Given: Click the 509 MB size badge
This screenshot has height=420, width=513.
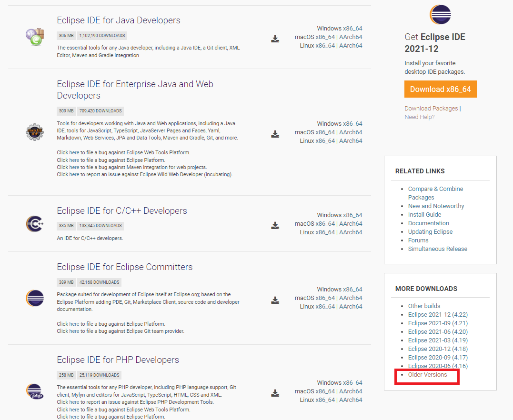Looking at the screenshot, I should 66,111.
